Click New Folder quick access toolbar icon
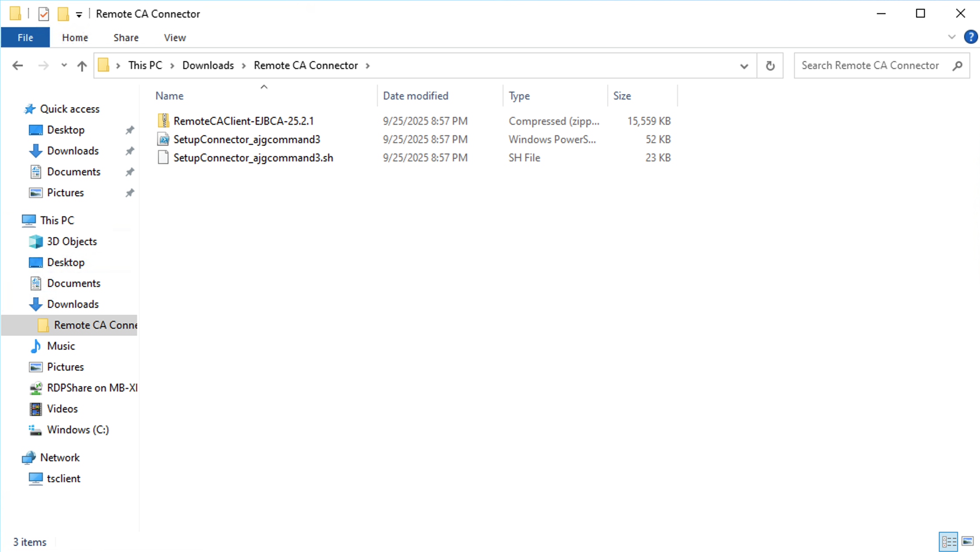Image resolution: width=980 pixels, height=552 pixels. (63, 14)
